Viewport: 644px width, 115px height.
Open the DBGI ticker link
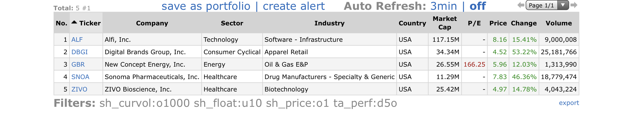point(80,52)
